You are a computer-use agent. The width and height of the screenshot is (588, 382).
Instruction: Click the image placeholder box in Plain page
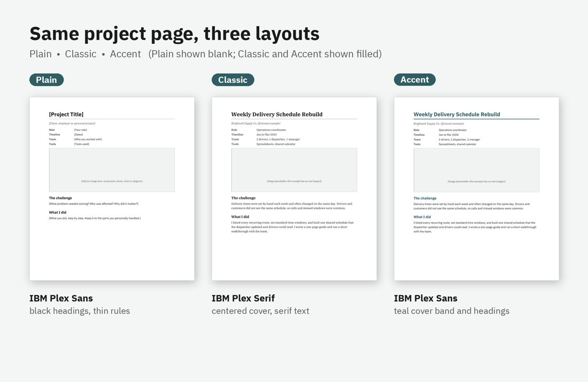(112, 170)
